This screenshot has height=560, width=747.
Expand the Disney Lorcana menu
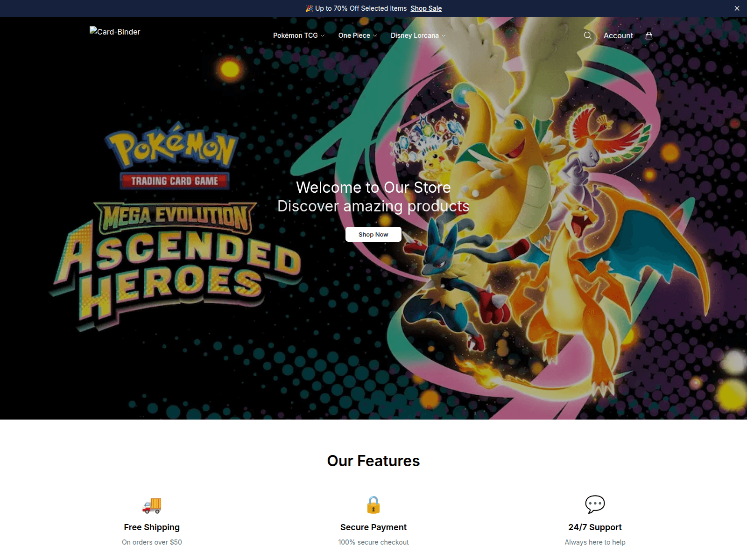coord(418,35)
